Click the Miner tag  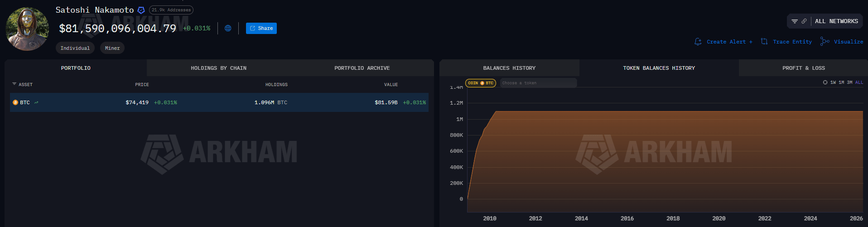(x=112, y=48)
